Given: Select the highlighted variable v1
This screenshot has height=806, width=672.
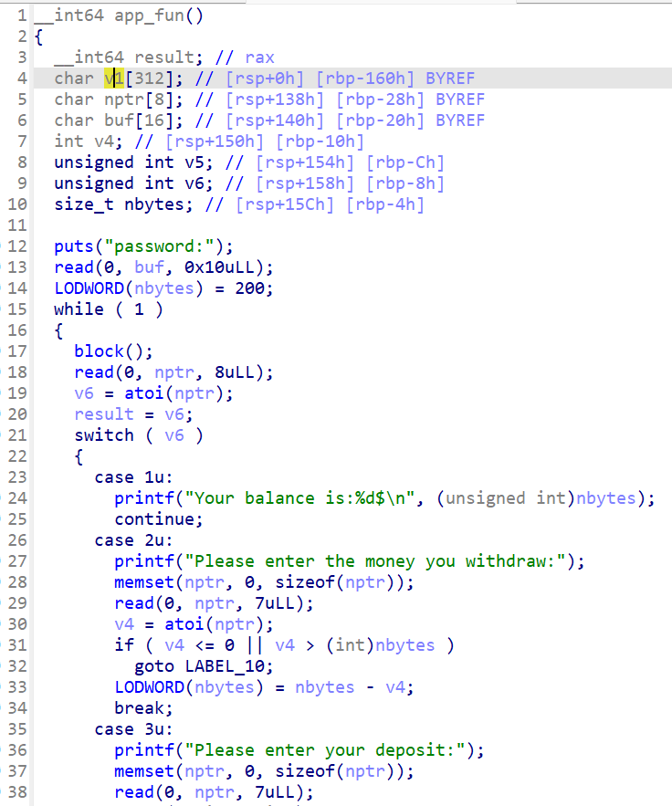Looking at the screenshot, I should pyautogui.click(x=114, y=79).
